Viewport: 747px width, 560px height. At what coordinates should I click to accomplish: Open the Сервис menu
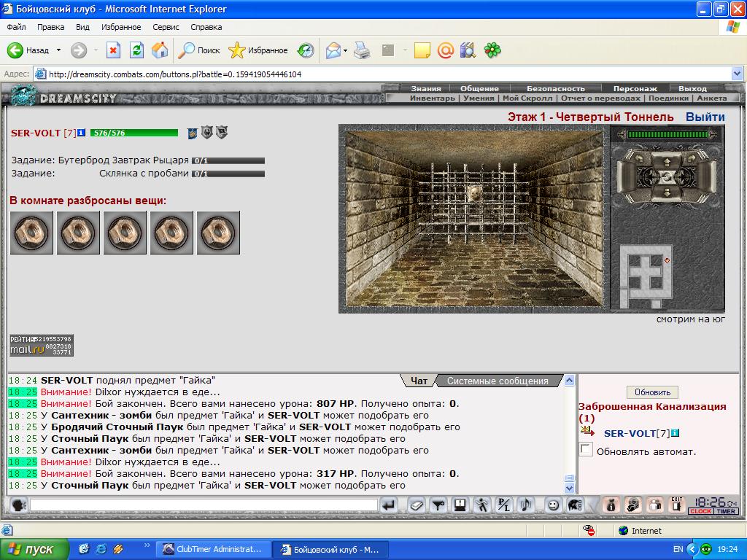click(x=166, y=27)
